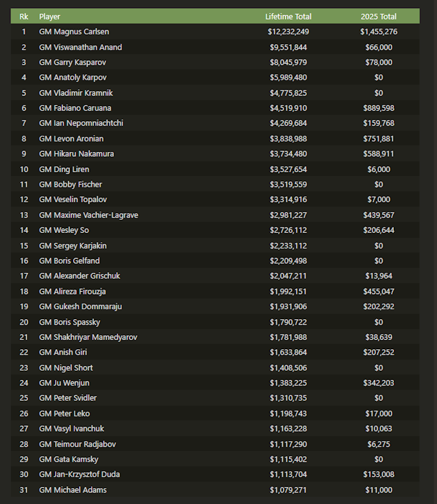Screen dimensions: 437x504
Task: Click GM Maxime Vachier-Lagrave's name
Action: pyautogui.click(x=88, y=215)
